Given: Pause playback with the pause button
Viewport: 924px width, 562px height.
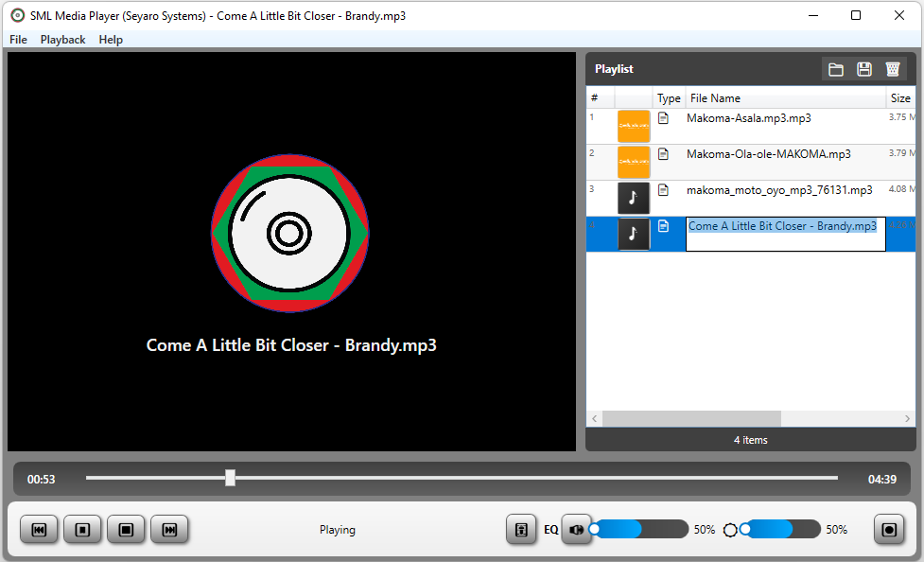Looking at the screenshot, I should [x=82, y=529].
